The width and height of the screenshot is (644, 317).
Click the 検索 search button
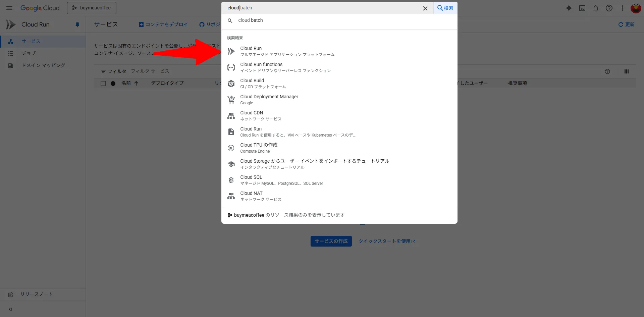coord(445,8)
